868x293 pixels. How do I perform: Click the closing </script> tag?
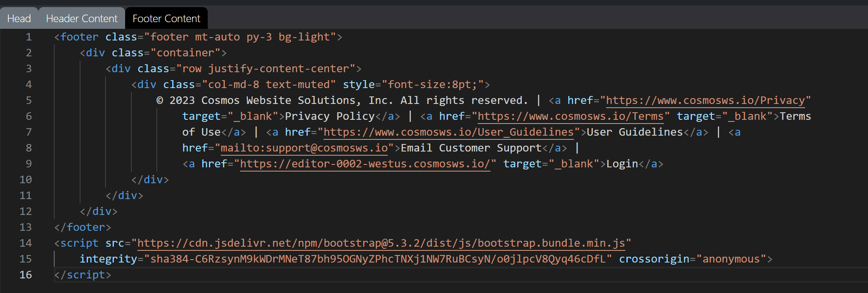point(83,275)
